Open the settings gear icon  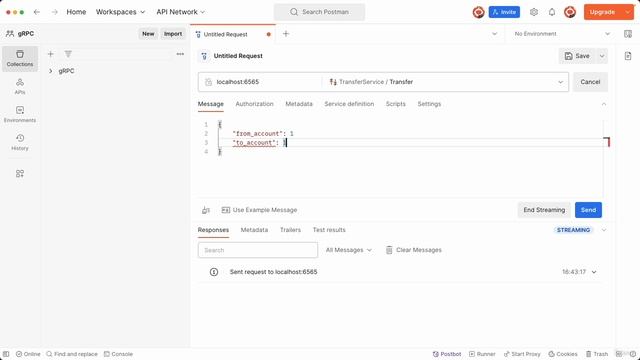[534, 12]
